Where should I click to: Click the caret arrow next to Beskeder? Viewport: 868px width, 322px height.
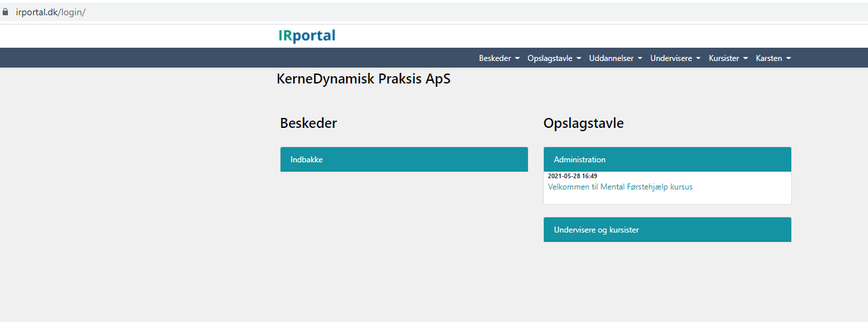[x=517, y=58]
